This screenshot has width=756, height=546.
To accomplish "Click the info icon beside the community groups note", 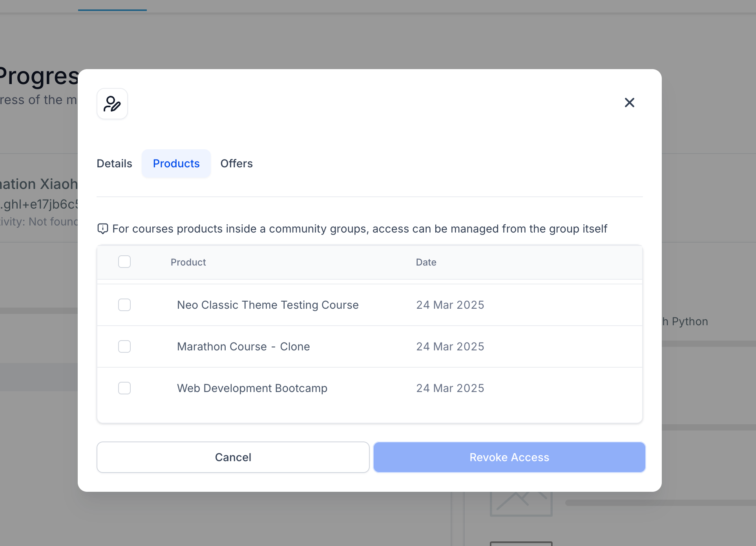I will click(x=102, y=229).
